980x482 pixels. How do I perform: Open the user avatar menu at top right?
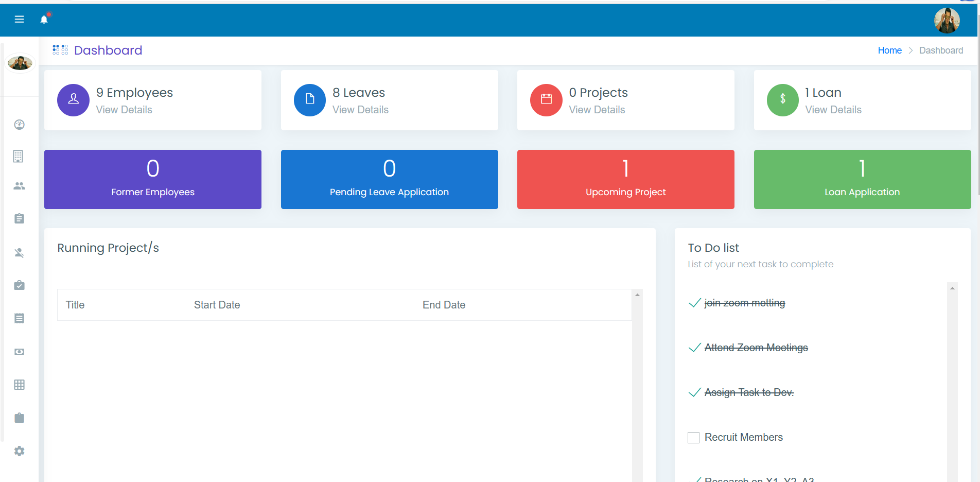(947, 21)
